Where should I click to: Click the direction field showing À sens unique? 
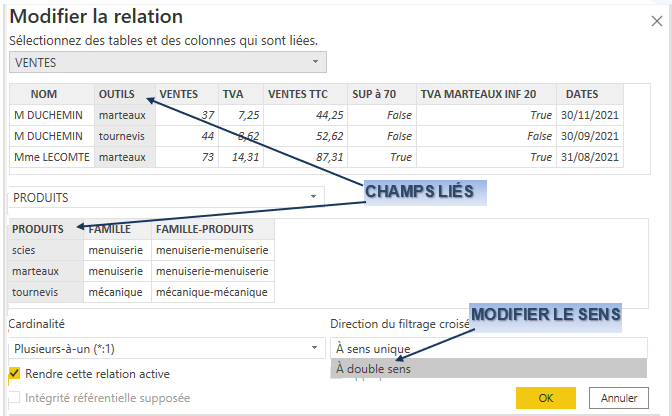coord(488,348)
